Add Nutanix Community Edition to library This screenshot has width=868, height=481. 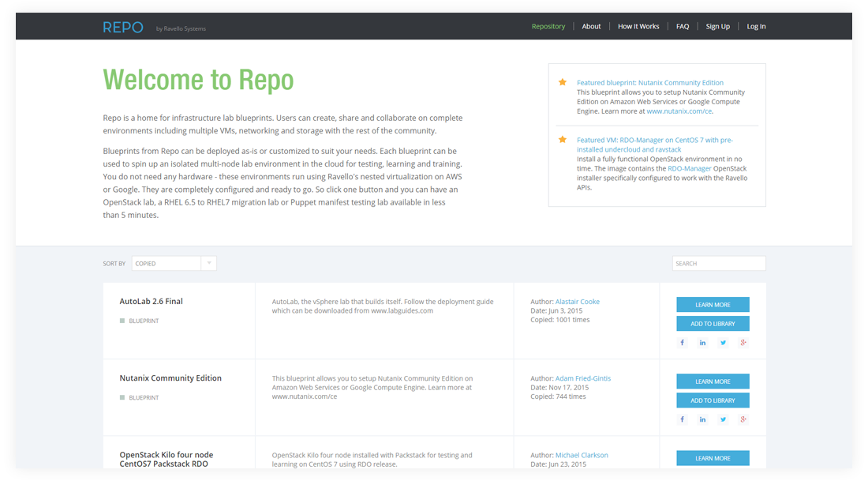click(x=713, y=400)
